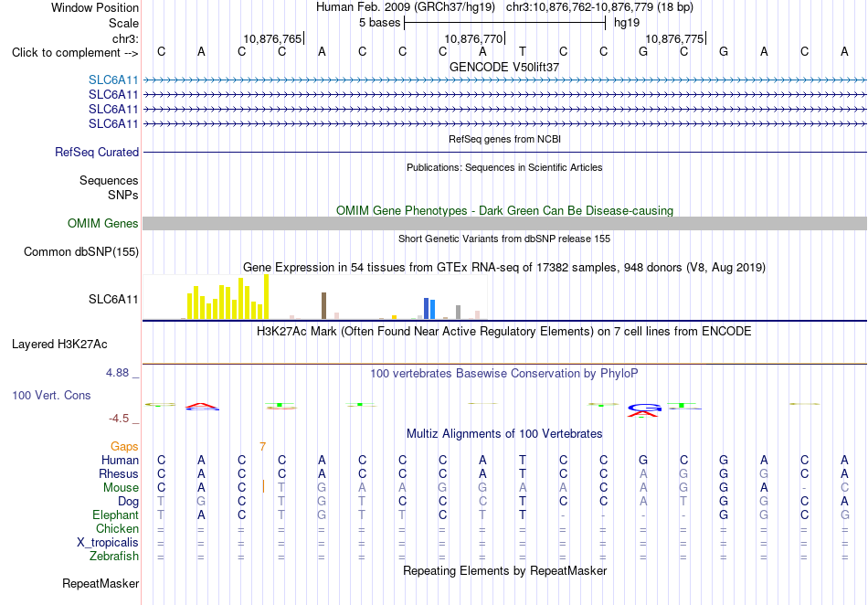
Task: Open Publications: Sequences in Scientific Articles title
Action: click(504, 167)
